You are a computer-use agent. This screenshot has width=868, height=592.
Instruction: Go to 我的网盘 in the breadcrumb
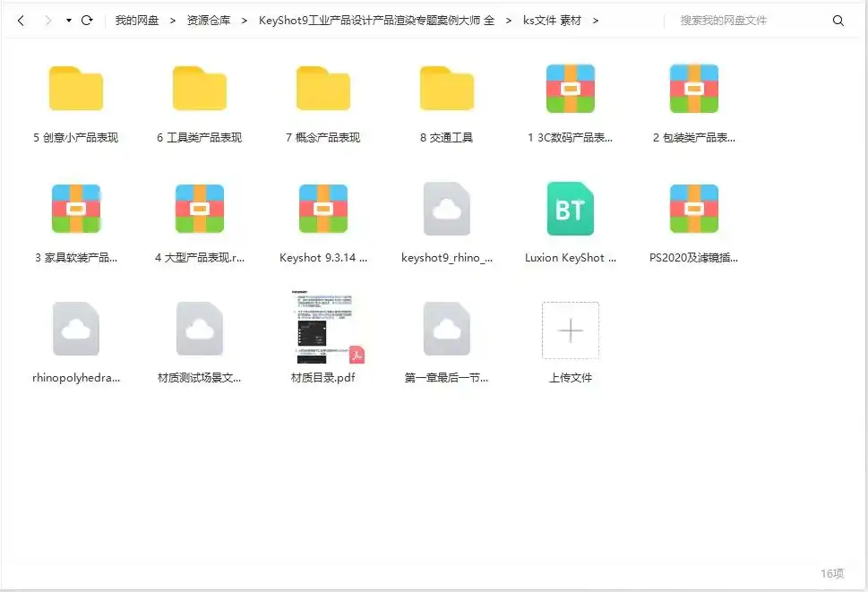point(135,19)
